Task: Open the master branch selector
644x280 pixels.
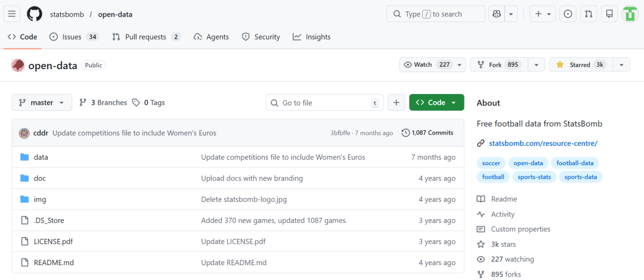Action: click(42, 102)
